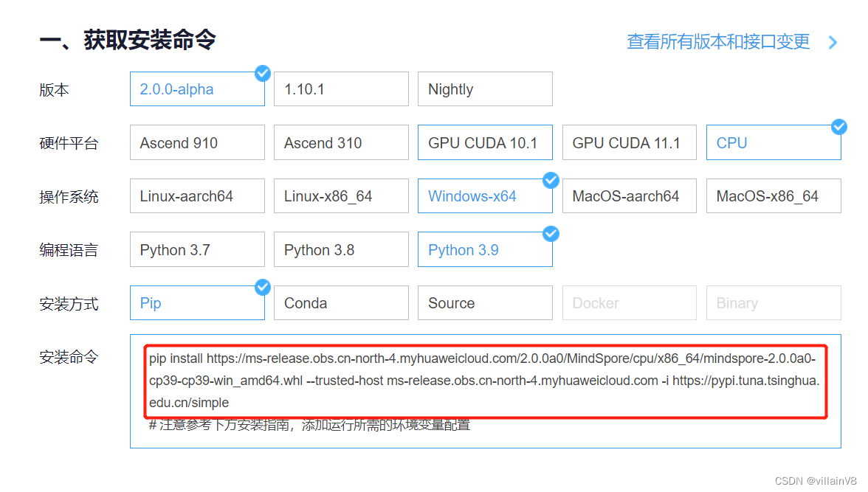Image resolution: width=868 pixels, height=492 pixels.
Task: Choose GPU CUDA 11.1 platform
Action: 629,142
